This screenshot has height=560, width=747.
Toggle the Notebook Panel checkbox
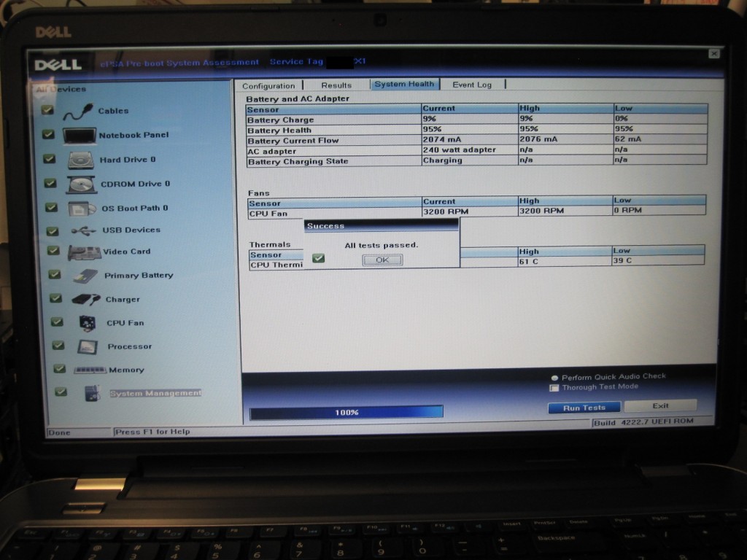pos(48,134)
